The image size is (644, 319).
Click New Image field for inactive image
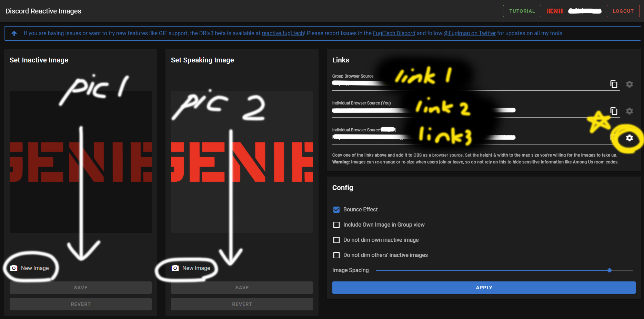[x=86, y=268]
